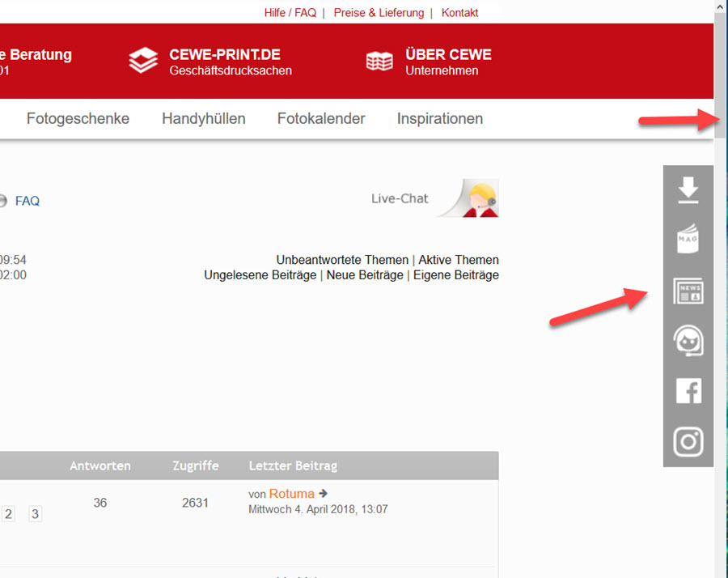Show Neue Beiträge
Viewport: 728px width, 578px height.
pyautogui.click(x=365, y=275)
